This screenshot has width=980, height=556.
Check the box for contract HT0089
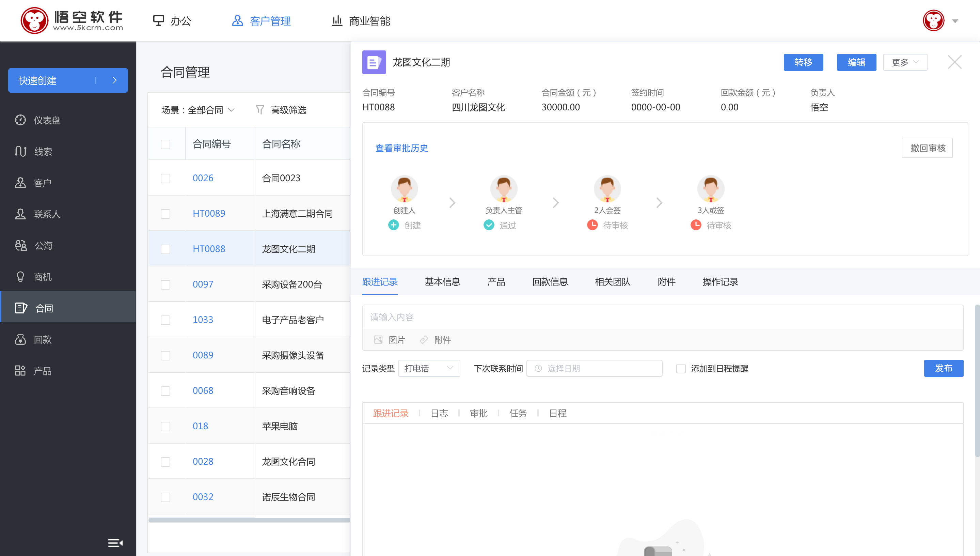point(165,214)
